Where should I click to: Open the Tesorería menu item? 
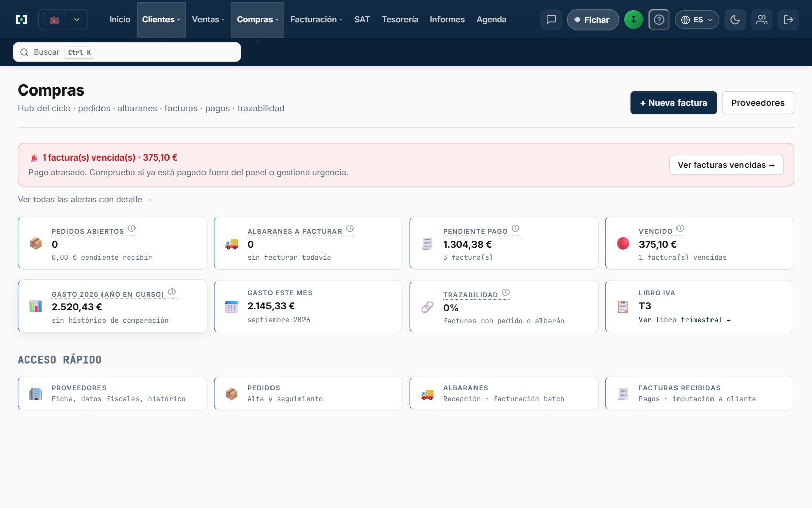(x=400, y=19)
